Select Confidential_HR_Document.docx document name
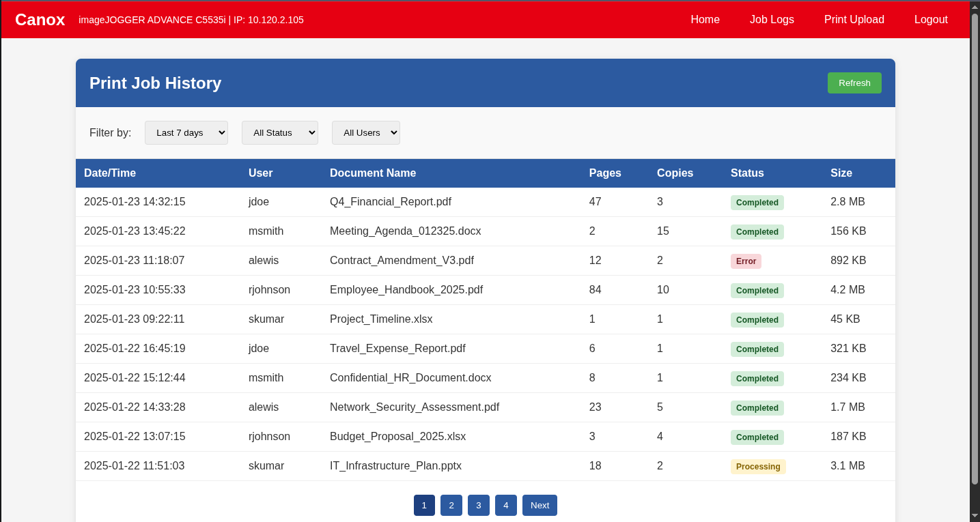Screen dimensions: 980x522 tap(410, 378)
